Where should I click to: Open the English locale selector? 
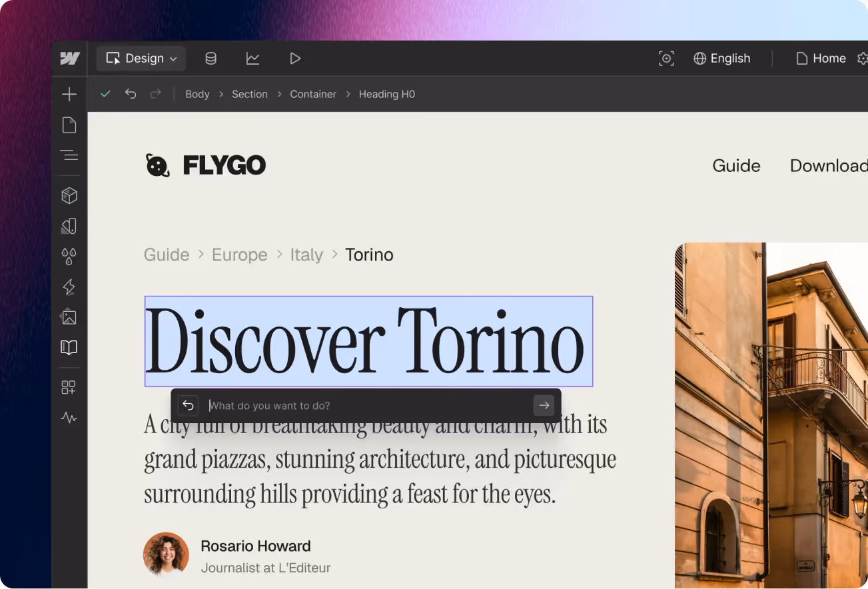(721, 59)
